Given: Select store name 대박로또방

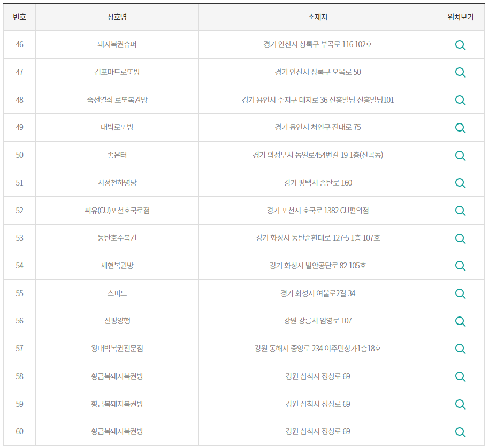Looking at the screenshot, I should (x=117, y=127).
